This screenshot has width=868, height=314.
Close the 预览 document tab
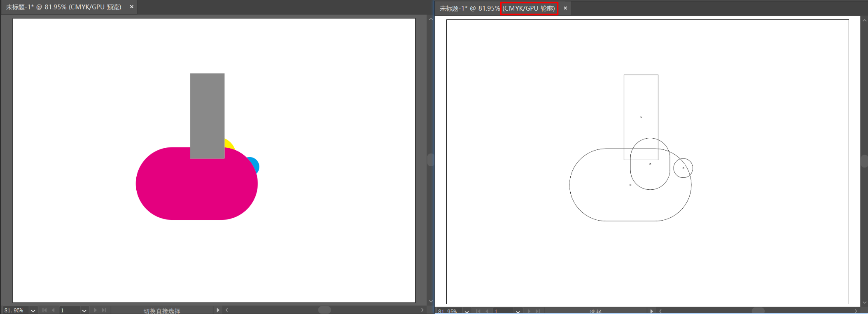tap(132, 7)
